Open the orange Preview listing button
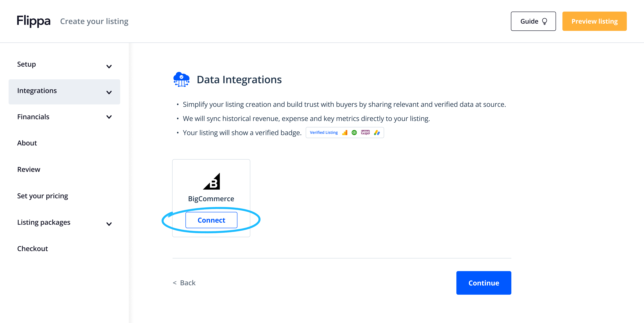Viewport: 644px width, 323px height. (595, 21)
